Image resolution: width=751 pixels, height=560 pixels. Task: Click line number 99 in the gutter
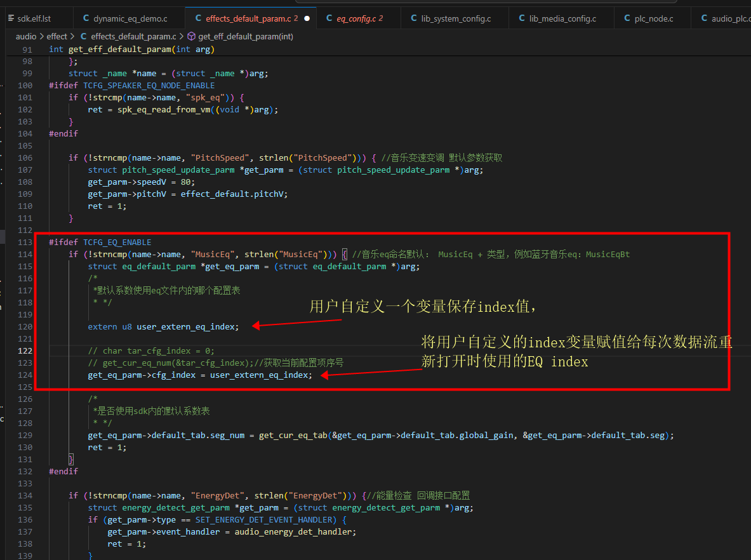27,74
